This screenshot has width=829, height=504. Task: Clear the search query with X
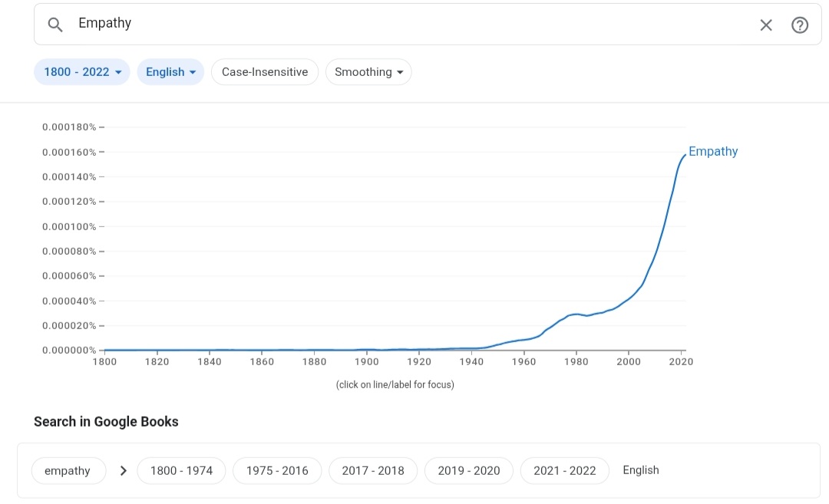[x=766, y=25]
